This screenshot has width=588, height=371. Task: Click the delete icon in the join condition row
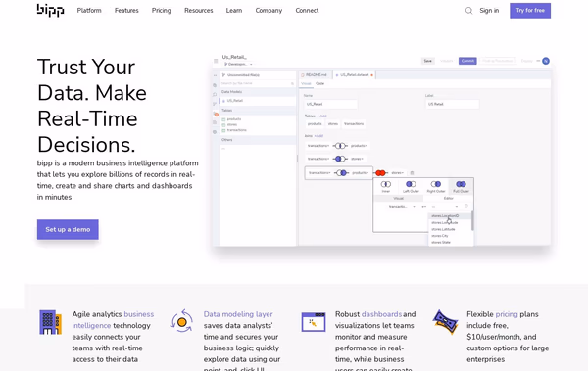[x=466, y=206]
